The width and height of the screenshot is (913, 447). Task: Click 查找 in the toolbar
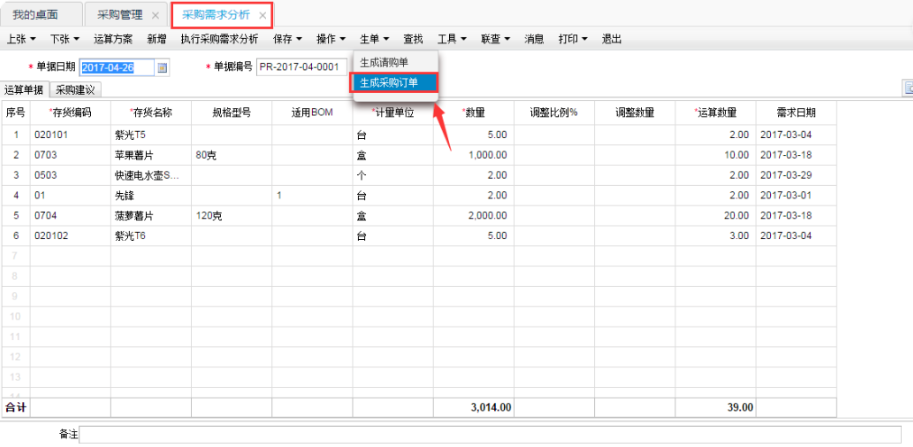tap(413, 39)
